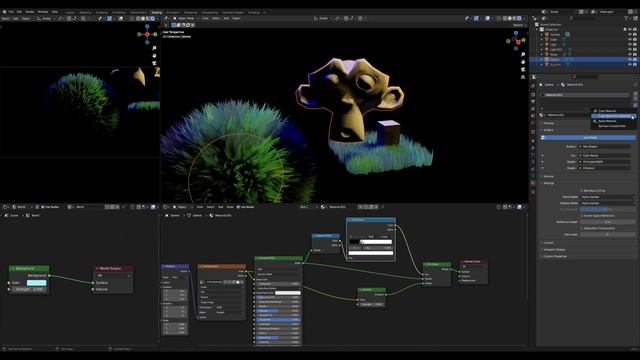Hide Camera object via eye icon
Screen dimensions: 640x360
coord(630,35)
